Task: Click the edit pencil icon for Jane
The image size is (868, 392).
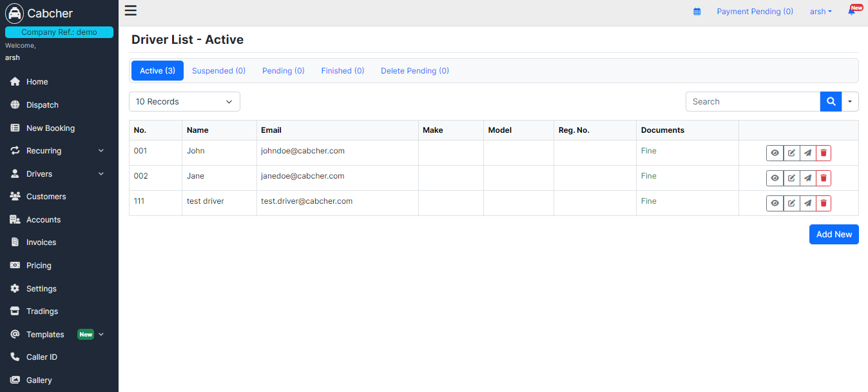Action: pyautogui.click(x=791, y=179)
